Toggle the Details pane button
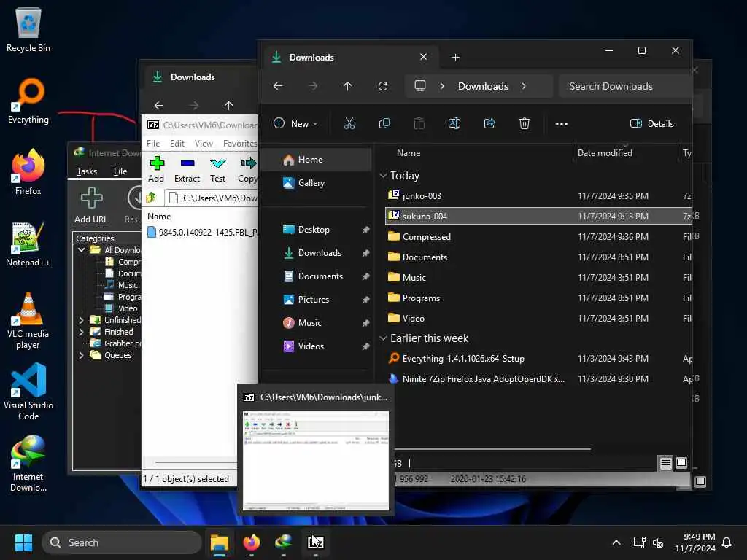The height and width of the screenshot is (560, 747). [x=651, y=124]
